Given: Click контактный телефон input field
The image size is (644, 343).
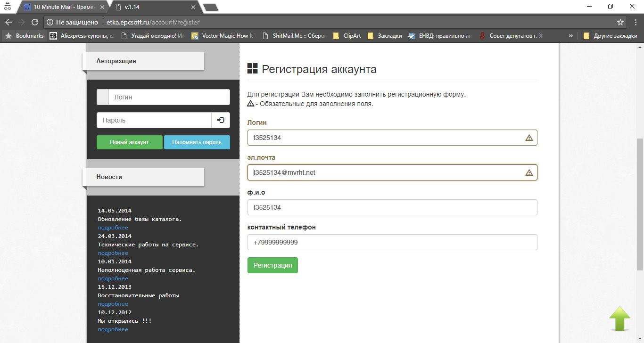Looking at the screenshot, I should [392, 242].
